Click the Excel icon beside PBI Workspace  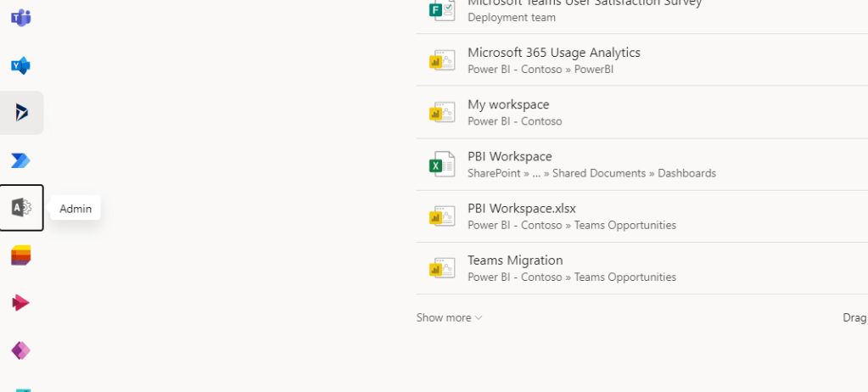point(441,165)
